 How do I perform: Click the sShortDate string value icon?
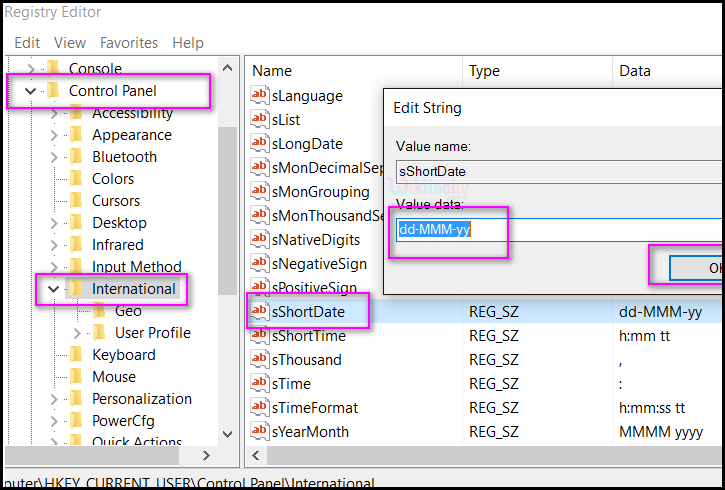[x=260, y=312]
